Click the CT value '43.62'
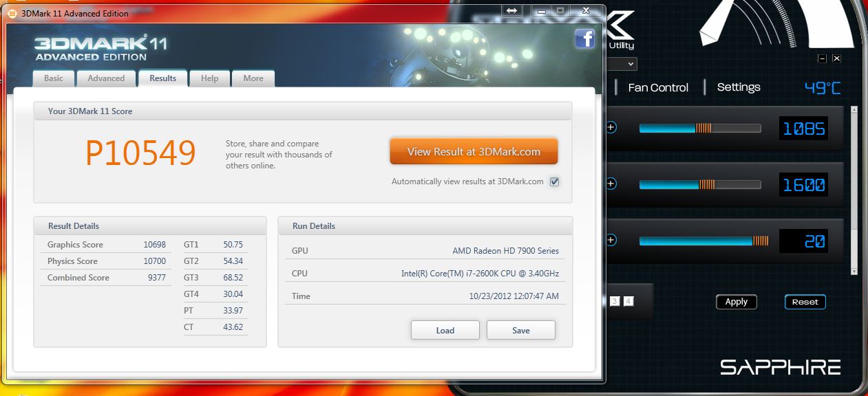Viewport: 868px width, 396px height. coord(233,327)
